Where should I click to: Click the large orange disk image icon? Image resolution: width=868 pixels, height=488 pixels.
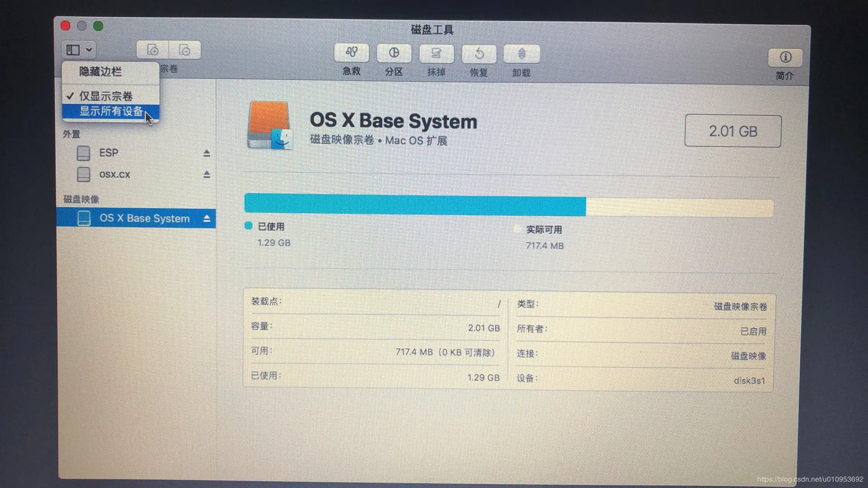(270, 126)
